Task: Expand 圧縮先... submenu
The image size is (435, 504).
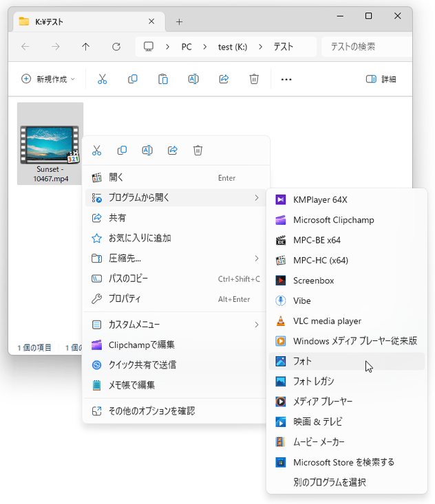Action: coord(176,259)
